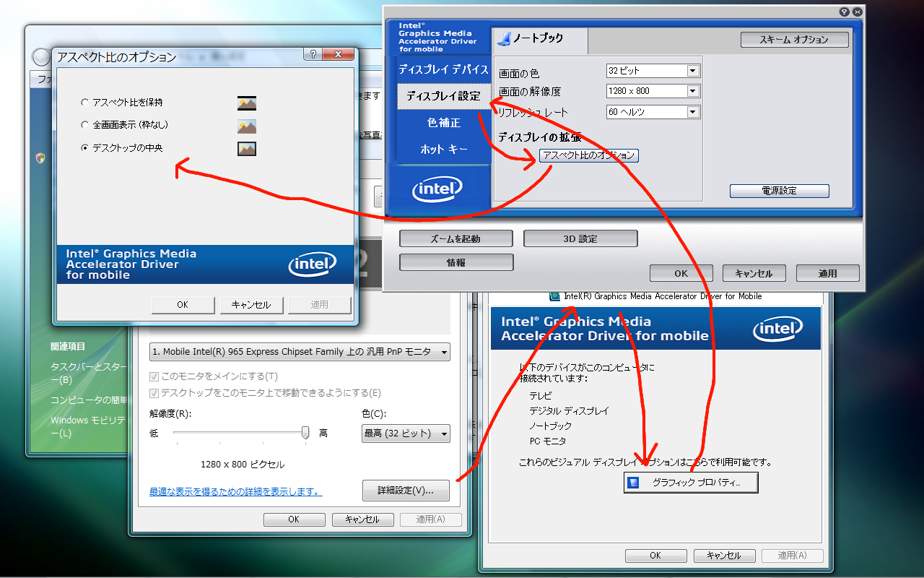
Task: Open the 色(C) dropdown showing 最高 (32 ビット)
Action: 406,433
